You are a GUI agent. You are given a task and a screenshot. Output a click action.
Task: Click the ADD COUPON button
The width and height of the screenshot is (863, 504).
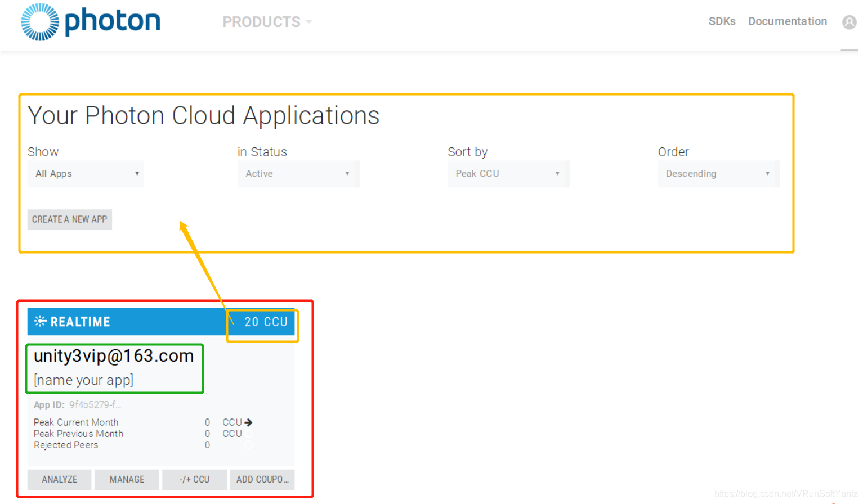(x=262, y=479)
